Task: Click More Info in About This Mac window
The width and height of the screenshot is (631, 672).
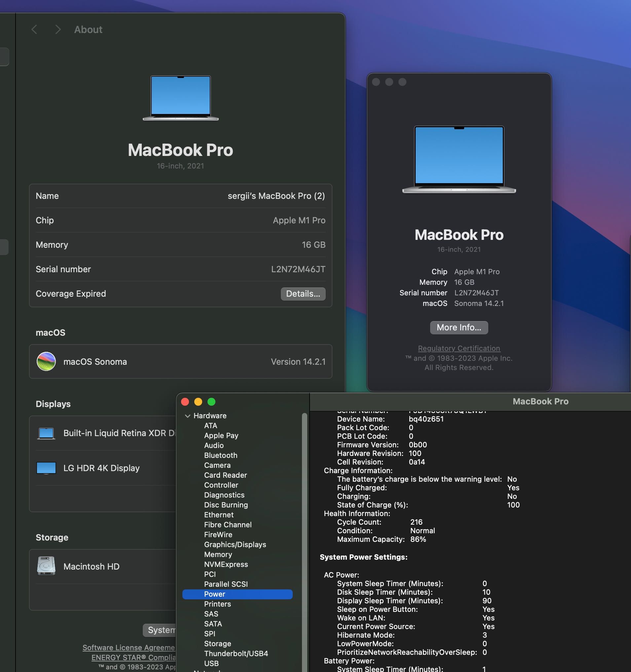Action: pos(459,327)
